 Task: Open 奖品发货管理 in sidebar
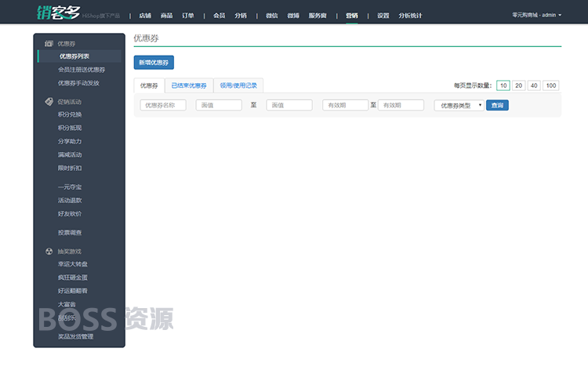click(76, 336)
